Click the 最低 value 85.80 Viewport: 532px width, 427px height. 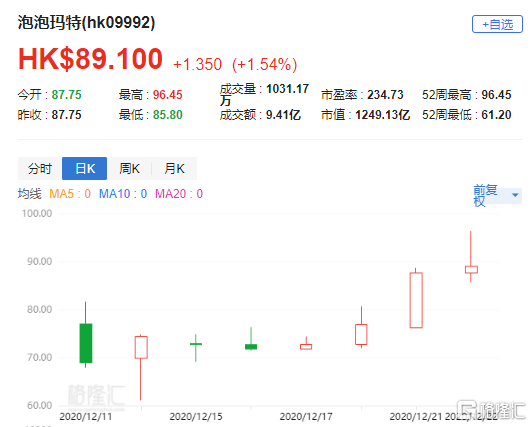pos(168,115)
